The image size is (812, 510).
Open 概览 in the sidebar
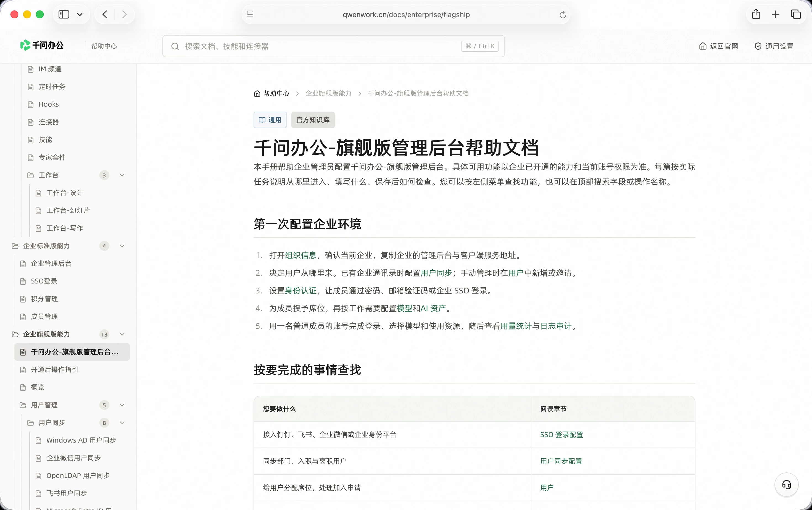tap(37, 387)
